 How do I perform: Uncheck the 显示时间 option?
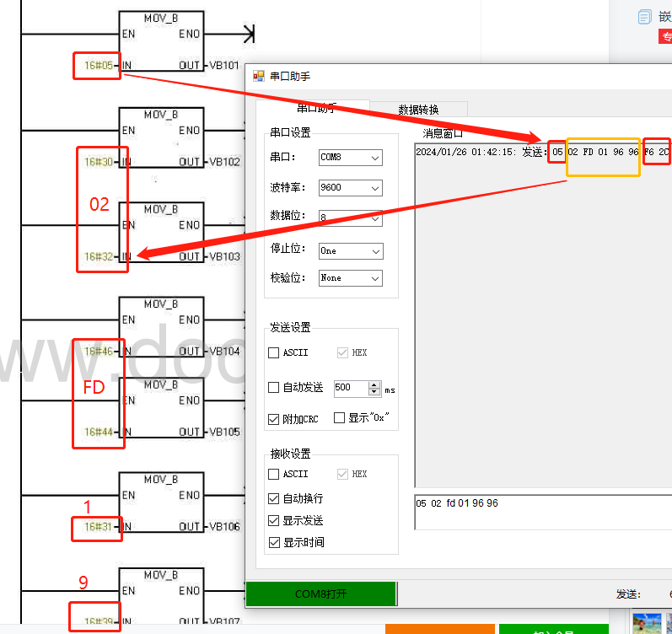click(x=274, y=542)
